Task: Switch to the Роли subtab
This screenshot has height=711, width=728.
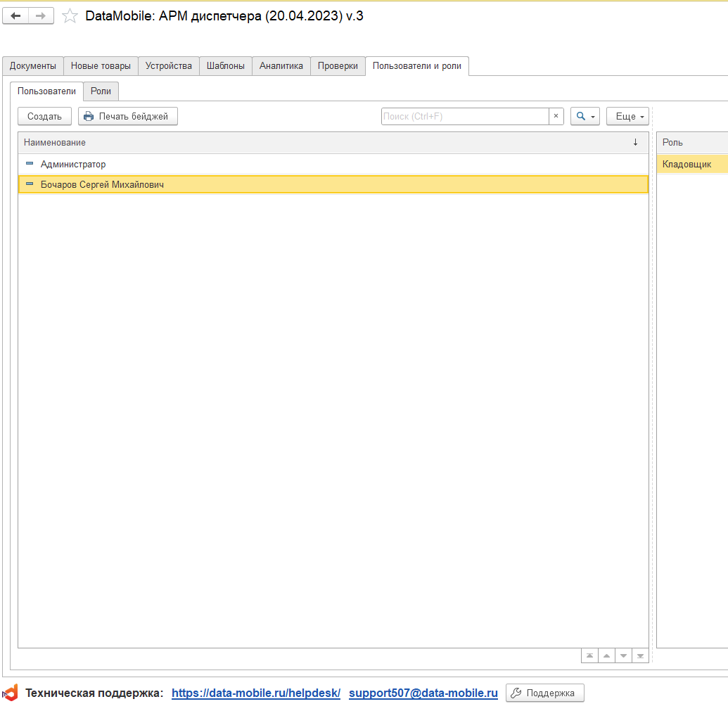Action: click(x=101, y=91)
